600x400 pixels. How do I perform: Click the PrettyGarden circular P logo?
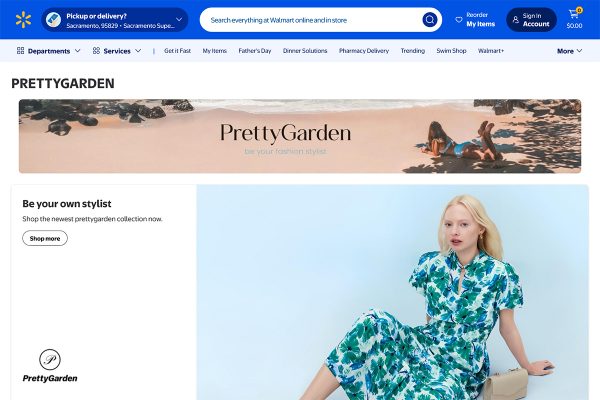pyautogui.click(x=50, y=359)
